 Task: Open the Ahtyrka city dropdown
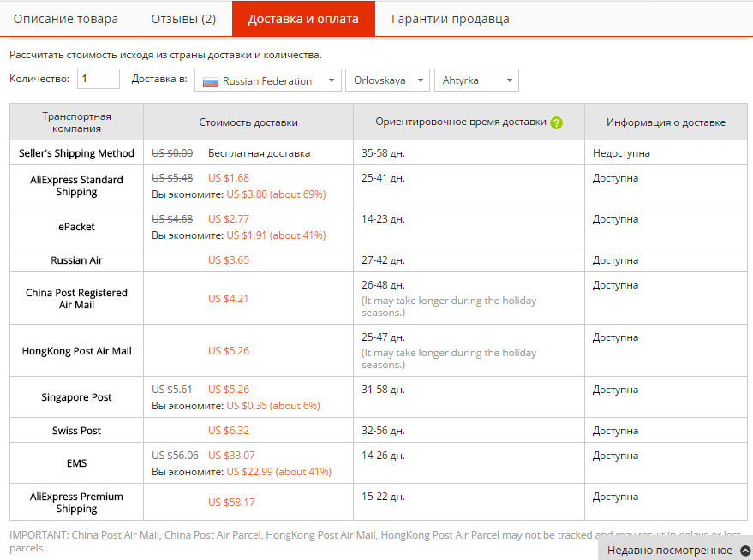(476, 80)
